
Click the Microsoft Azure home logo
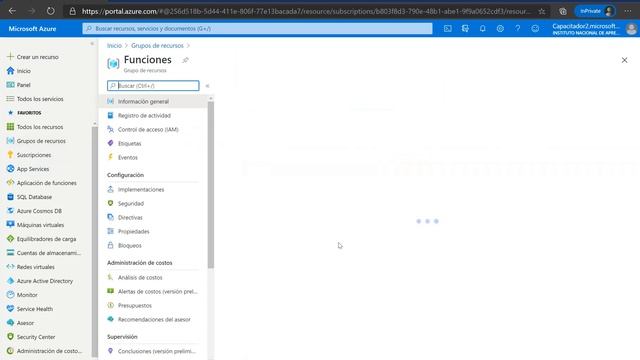point(32,29)
